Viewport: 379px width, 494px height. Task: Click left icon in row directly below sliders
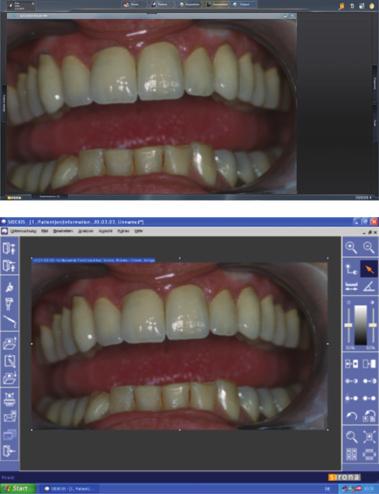(x=351, y=364)
